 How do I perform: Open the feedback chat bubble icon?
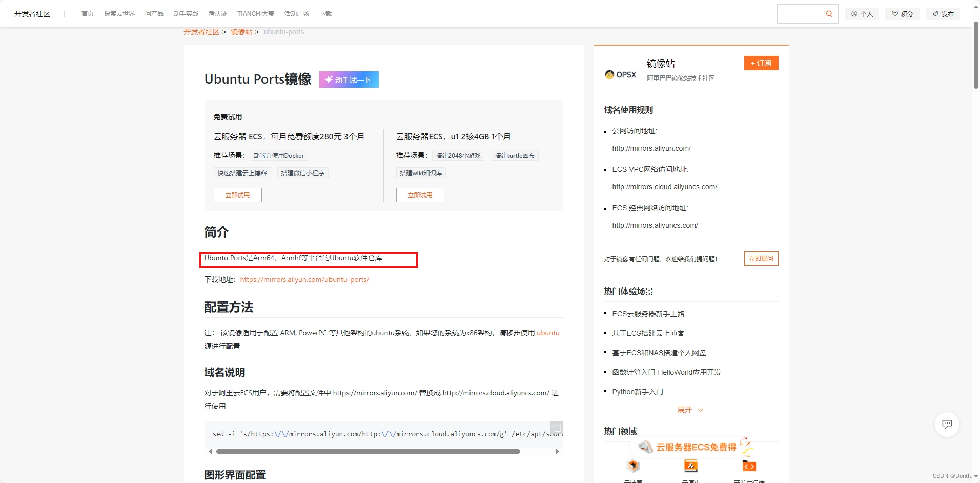(946, 425)
